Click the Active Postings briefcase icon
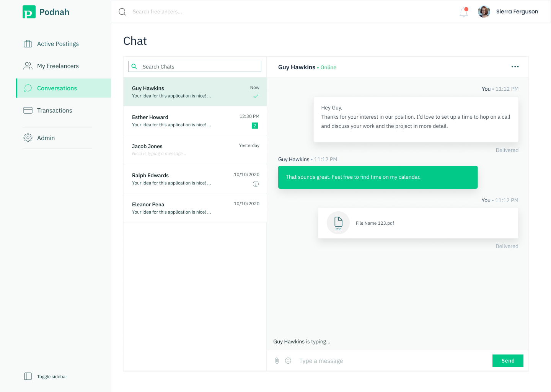Image resolution: width=551 pixels, height=392 pixels. pos(28,44)
